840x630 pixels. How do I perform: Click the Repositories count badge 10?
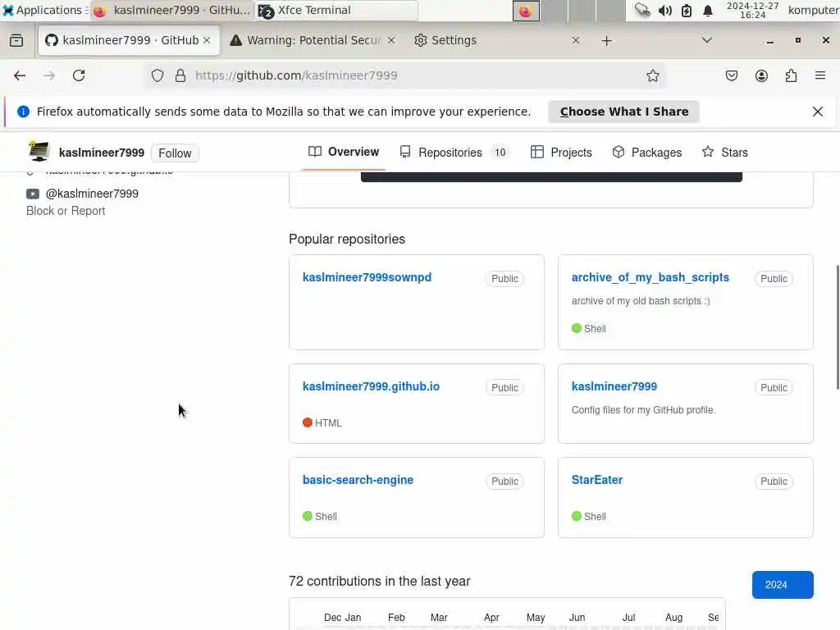tap(500, 153)
